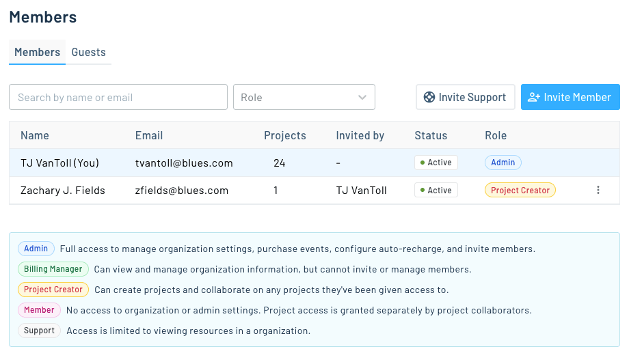
Task: Switch to the Guests tab
Action: 89,52
